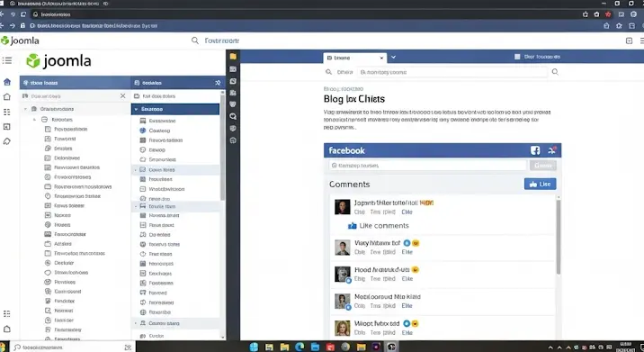The width and height of the screenshot is (644, 352).
Task: Click the small Joomla logo in top bar
Action: click(x=20, y=41)
